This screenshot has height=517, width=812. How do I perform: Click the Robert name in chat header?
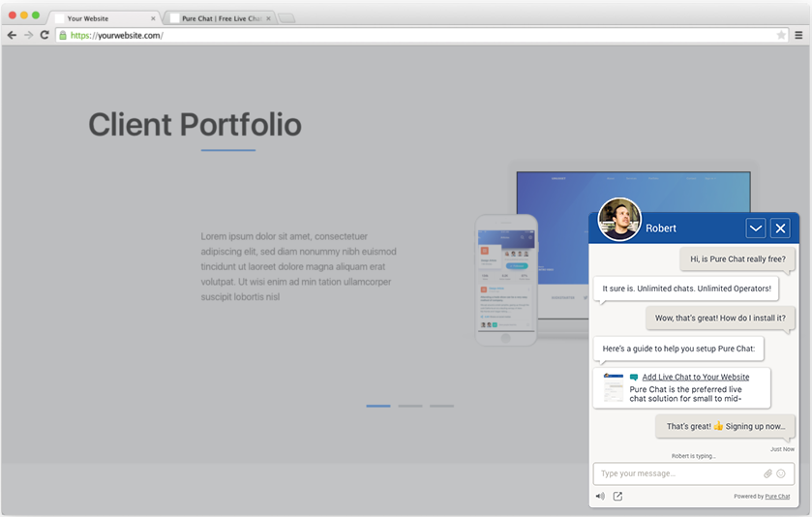(x=661, y=228)
